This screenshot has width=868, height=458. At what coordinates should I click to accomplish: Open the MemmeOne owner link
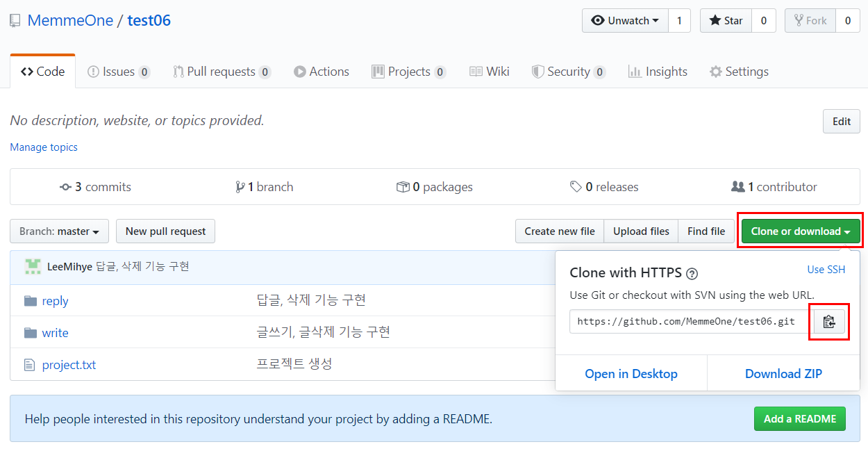tap(70, 21)
